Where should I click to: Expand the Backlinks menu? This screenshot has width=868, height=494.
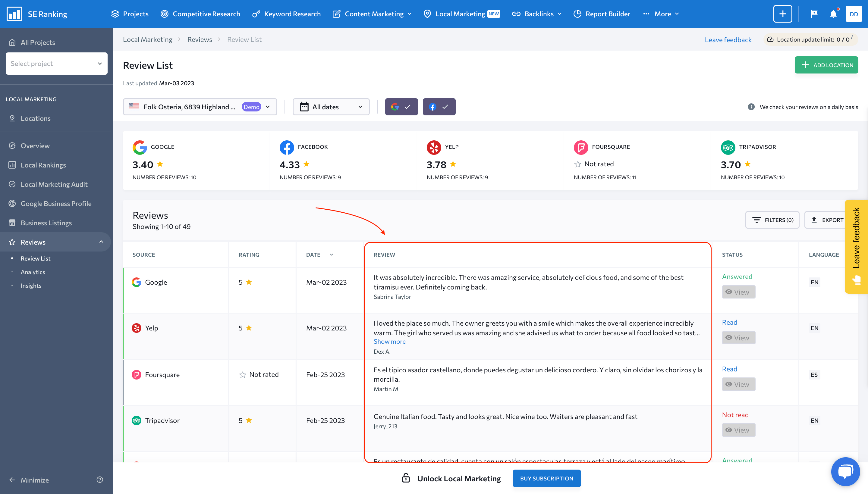(x=537, y=14)
